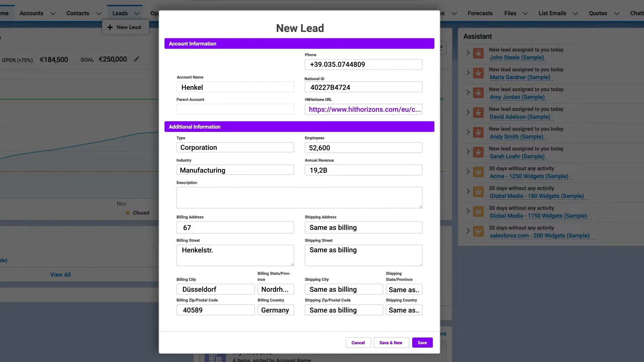
Task: Click the star icon beside Andy Smith (Sample)
Action: (478, 132)
